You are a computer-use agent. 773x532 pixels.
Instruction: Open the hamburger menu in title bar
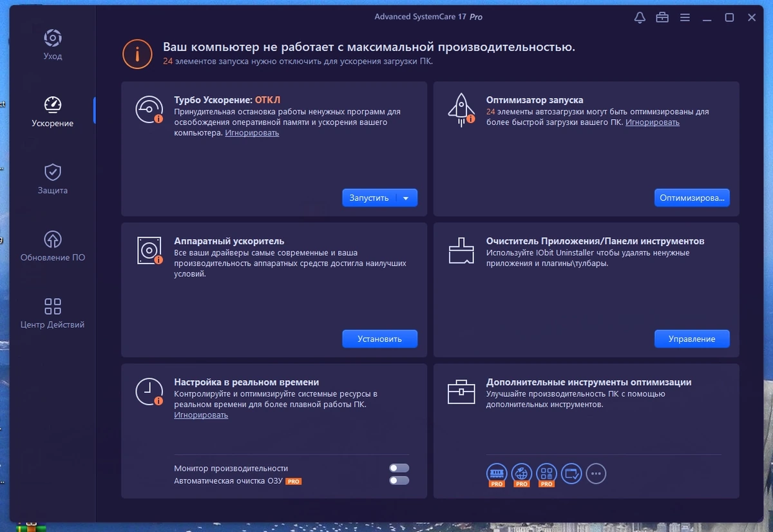pos(685,17)
